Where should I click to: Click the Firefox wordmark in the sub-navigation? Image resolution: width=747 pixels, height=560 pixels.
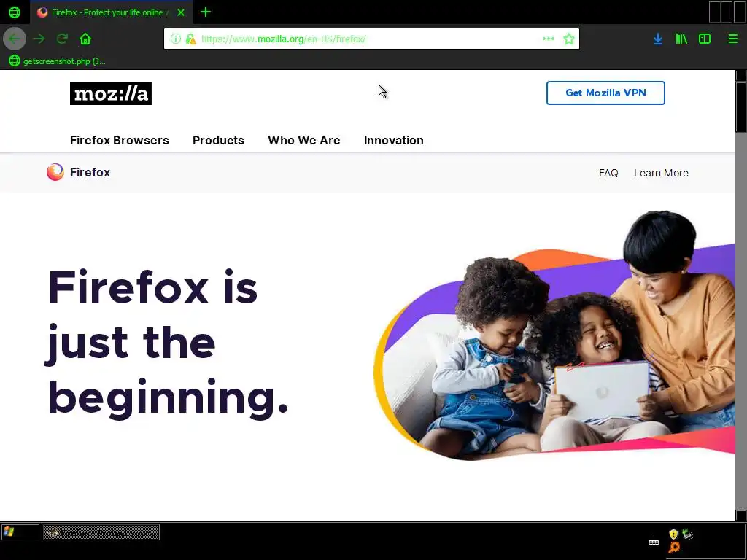(x=90, y=172)
